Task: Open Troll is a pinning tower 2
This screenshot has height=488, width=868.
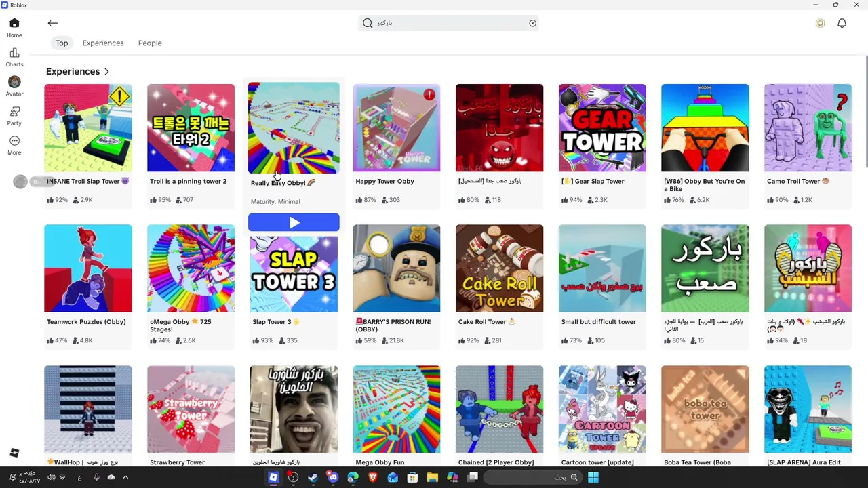Action: point(191,127)
